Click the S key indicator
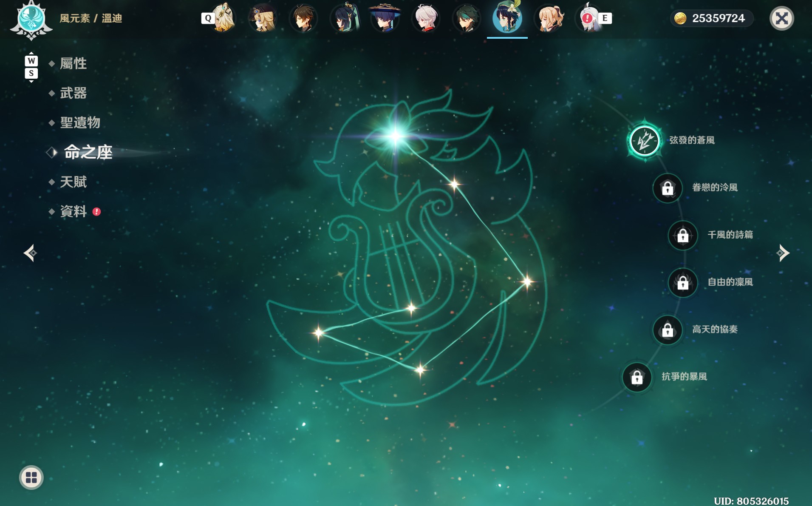Viewport: 812px width, 506px height. (x=31, y=73)
